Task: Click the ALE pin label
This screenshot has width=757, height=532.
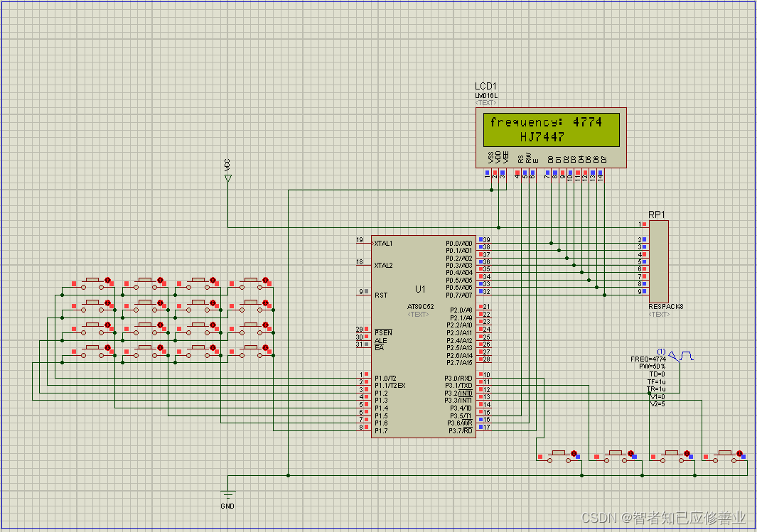Action: pos(380,340)
